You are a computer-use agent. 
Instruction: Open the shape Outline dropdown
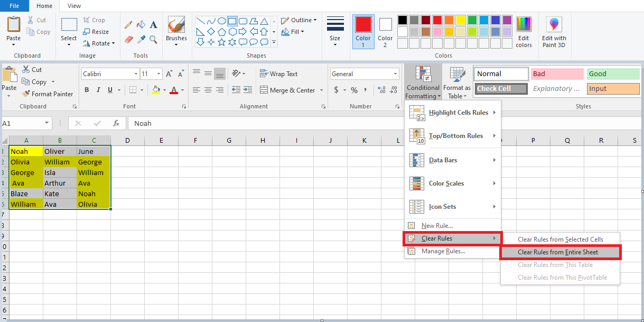tap(300, 20)
